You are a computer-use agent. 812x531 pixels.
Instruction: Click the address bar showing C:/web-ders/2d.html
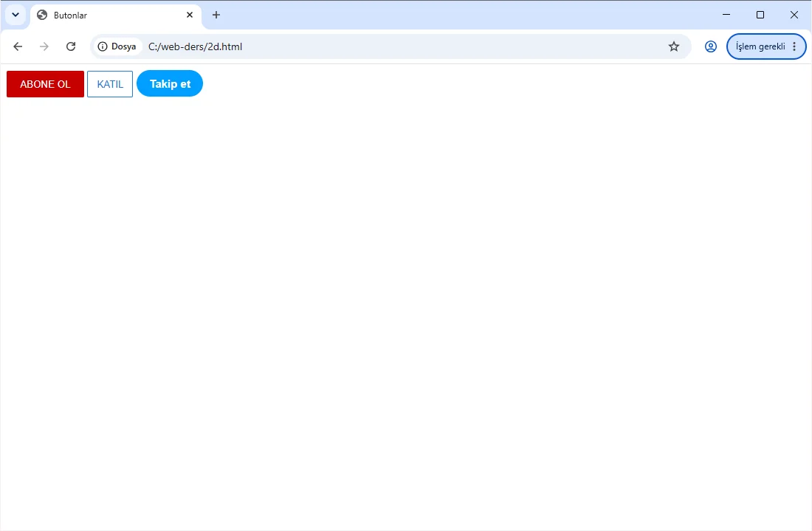391,46
